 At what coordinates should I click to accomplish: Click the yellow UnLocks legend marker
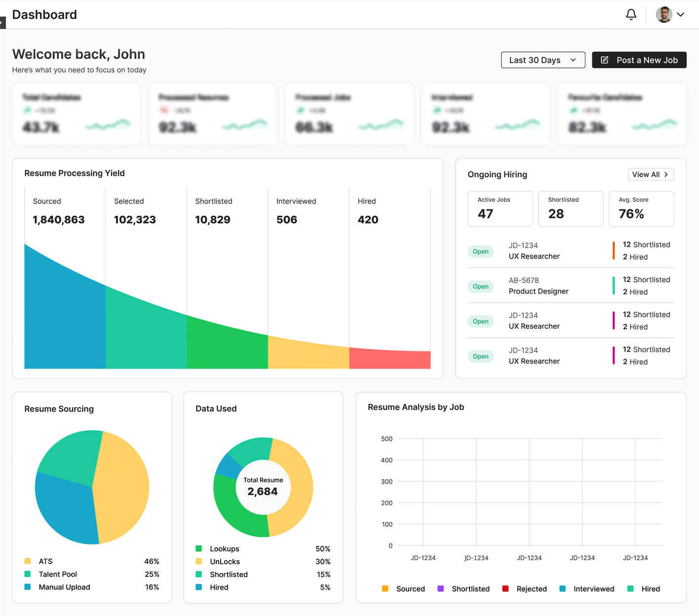(199, 562)
